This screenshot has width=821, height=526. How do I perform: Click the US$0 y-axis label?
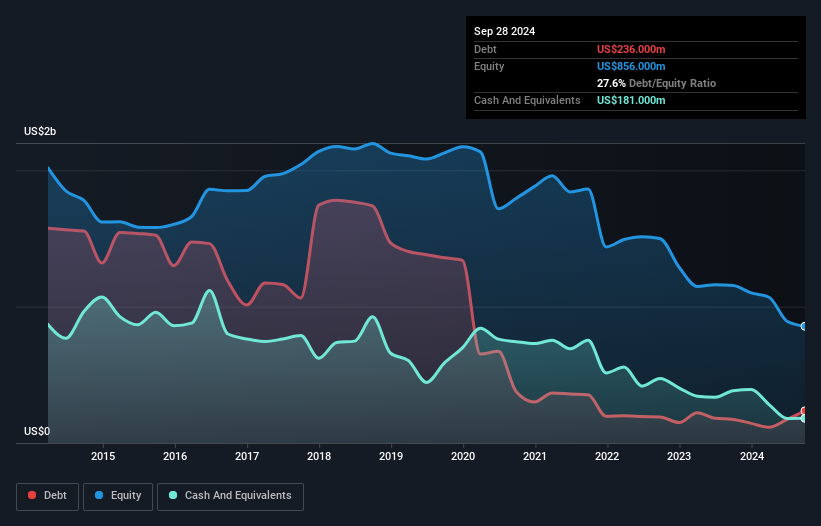point(37,431)
